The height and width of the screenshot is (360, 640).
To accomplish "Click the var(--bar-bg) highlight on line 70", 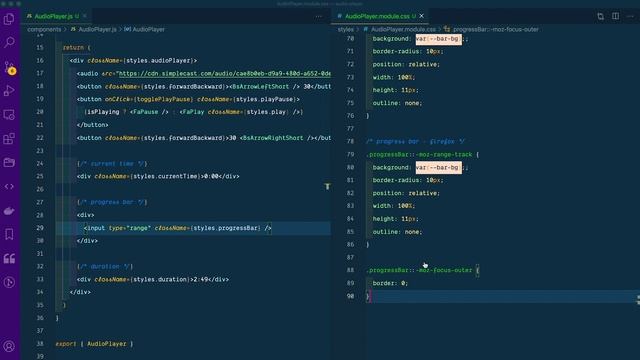I will [439, 39].
